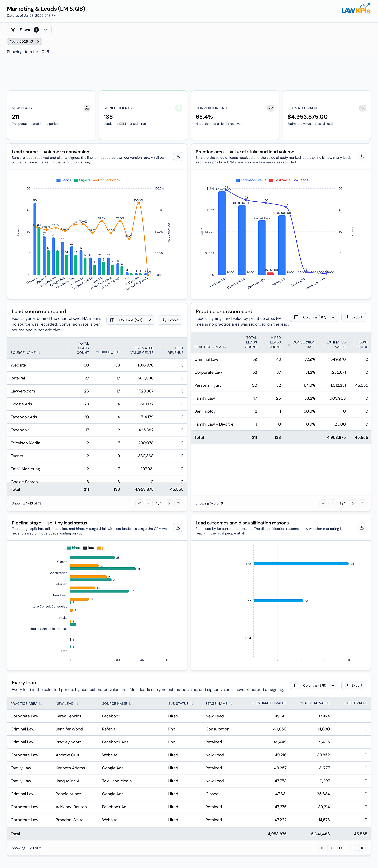Download the Lead source chart

point(178,156)
